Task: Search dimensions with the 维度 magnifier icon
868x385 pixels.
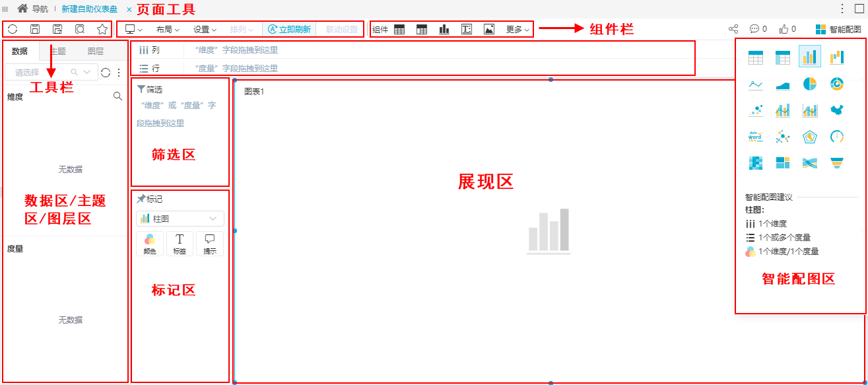Action: [117, 96]
